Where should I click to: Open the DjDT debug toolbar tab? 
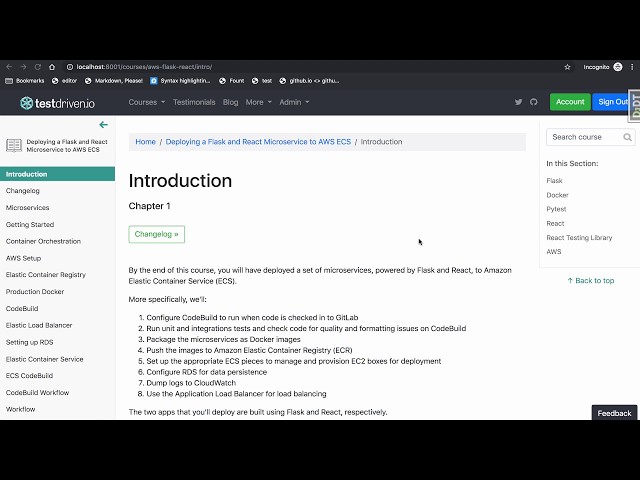point(634,106)
